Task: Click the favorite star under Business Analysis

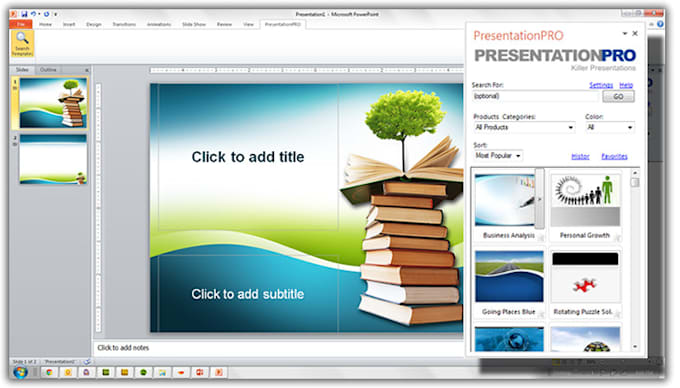Action: (x=541, y=238)
